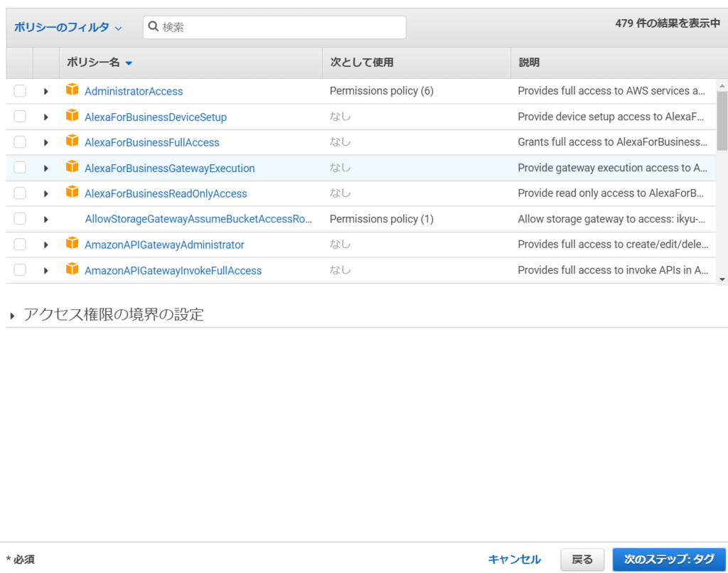Click the AmazonAPIGatewayAdministrator cube icon
Screen dimensions: 728x573
pyautogui.click(x=72, y=243)
